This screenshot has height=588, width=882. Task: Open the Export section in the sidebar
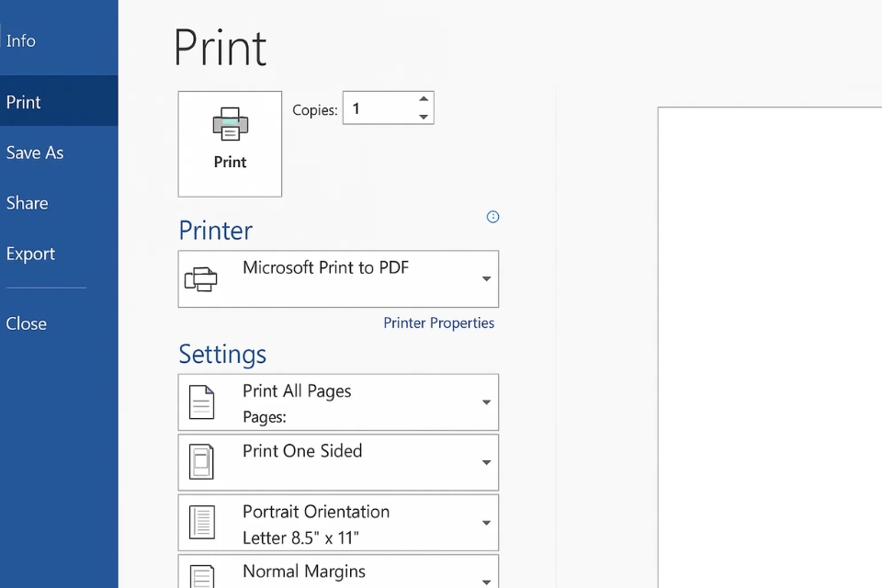click(30, 254)
